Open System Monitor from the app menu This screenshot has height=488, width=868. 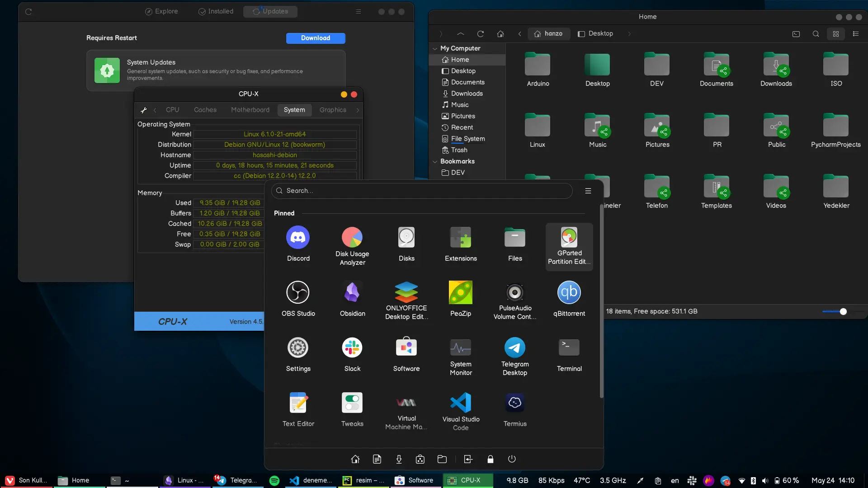pyautogui.click(x=461, y=357)
